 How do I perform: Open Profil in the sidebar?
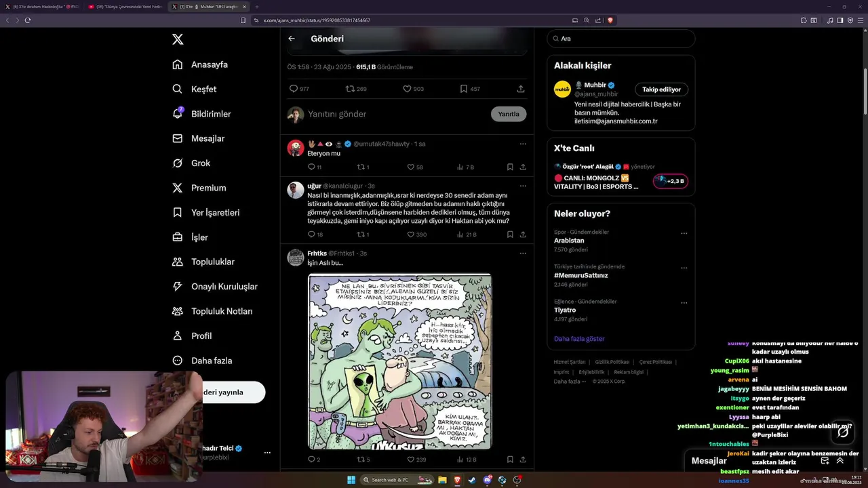[192, 335]
